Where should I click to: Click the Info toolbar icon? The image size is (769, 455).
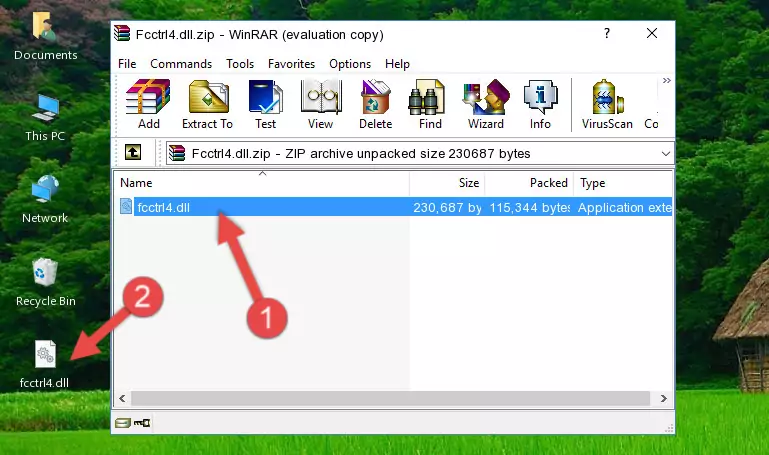[x=540, y=104]
